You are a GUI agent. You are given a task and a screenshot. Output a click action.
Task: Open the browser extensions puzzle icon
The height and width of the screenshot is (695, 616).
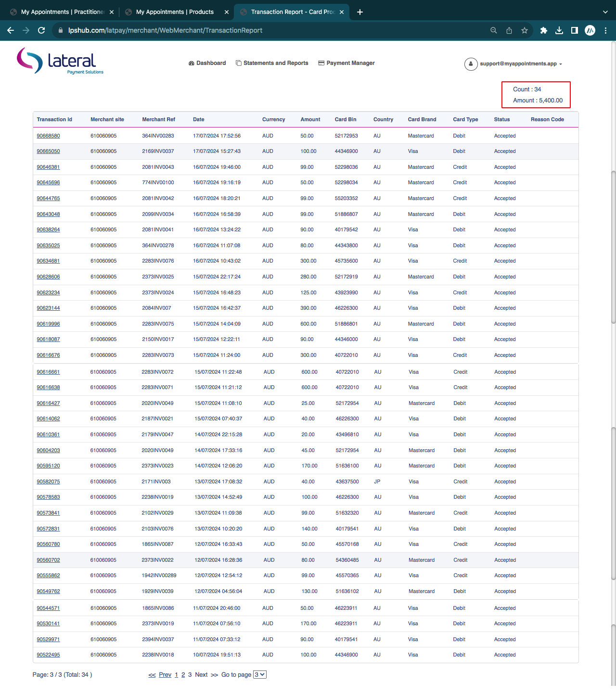[x=544, y=30]
